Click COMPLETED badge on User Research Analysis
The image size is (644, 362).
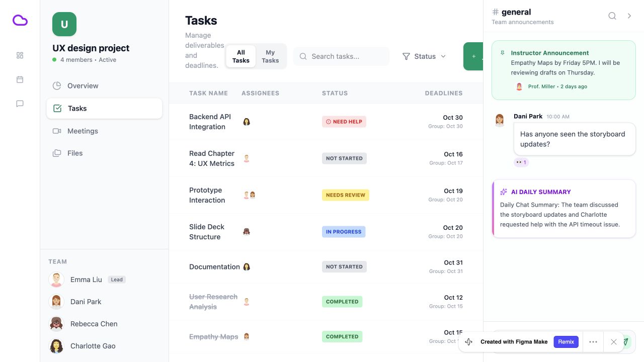coord(342,302)
